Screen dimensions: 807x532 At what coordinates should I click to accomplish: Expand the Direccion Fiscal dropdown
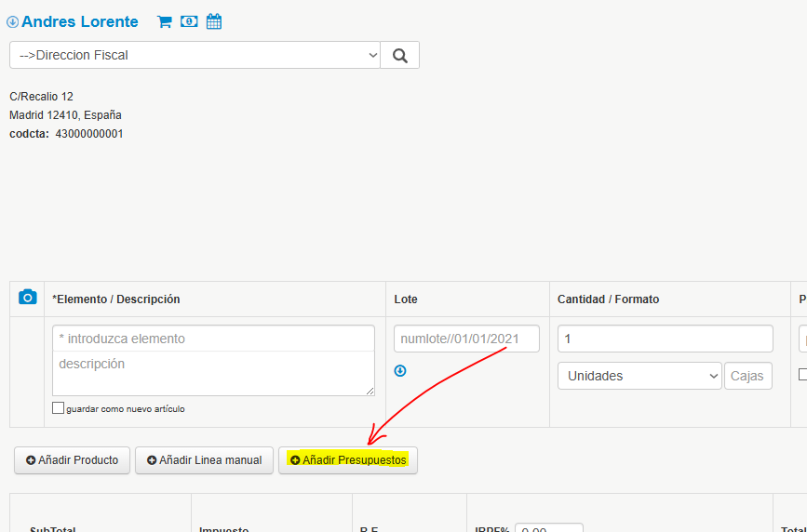click(195, 55)
